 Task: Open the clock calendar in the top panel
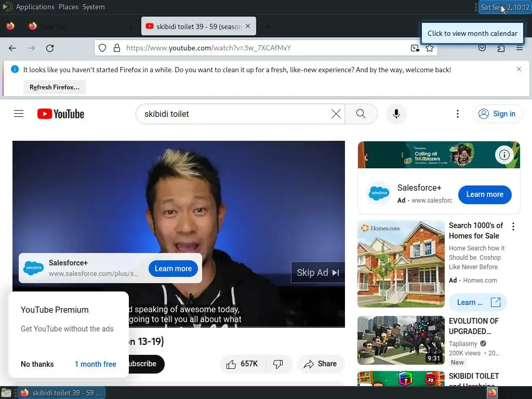pos(505,7)
